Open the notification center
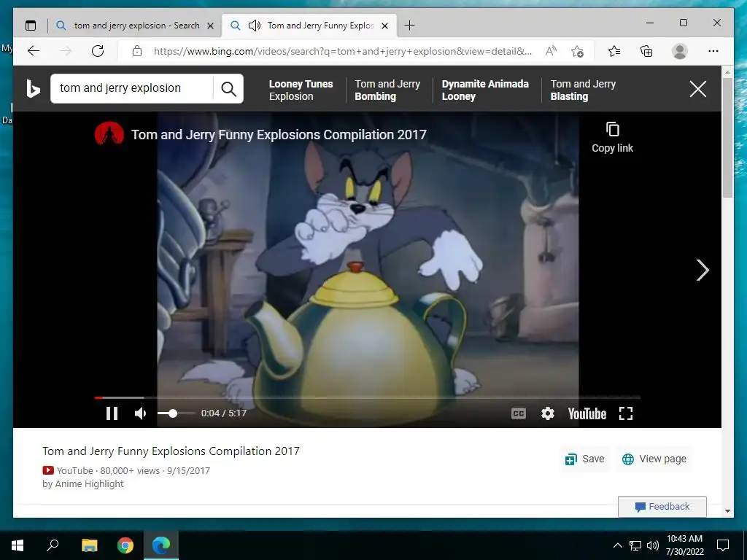The image size is (747, 560). [723, 545]
